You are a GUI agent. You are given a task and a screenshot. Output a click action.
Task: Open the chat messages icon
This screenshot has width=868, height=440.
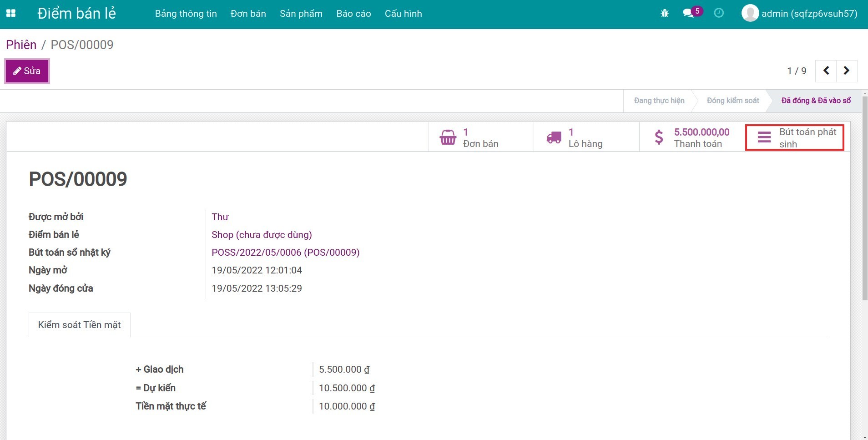pyautogui.click(x=688, y=14)
